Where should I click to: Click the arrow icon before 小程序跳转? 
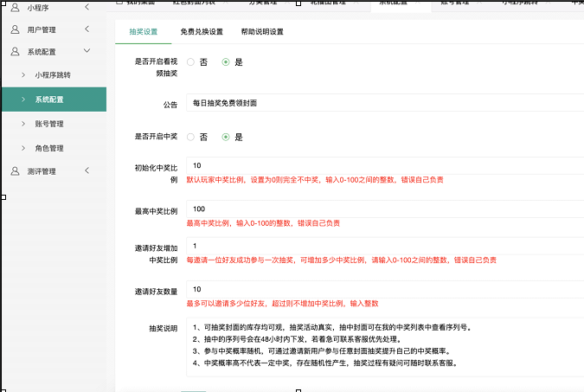(23, 75)
